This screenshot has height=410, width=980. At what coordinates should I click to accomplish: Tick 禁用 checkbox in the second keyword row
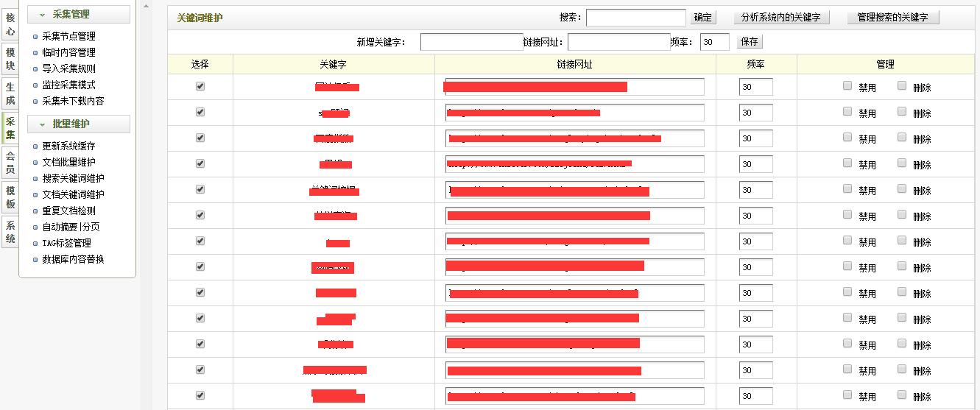(847, 112)
